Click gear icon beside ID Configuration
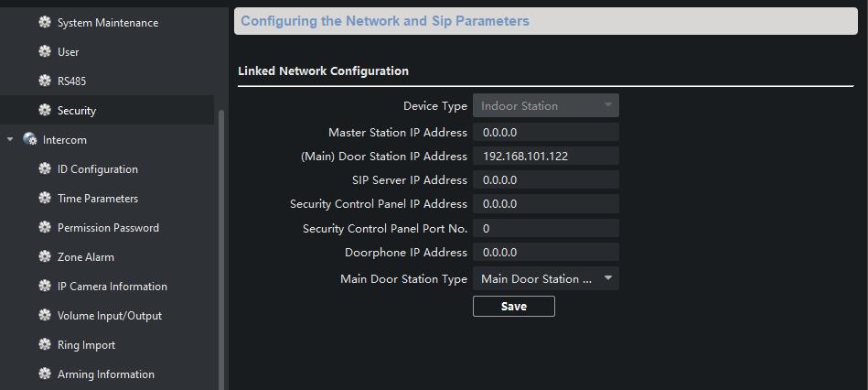This screenshot has height=390, width=868. tap(44, 168)
